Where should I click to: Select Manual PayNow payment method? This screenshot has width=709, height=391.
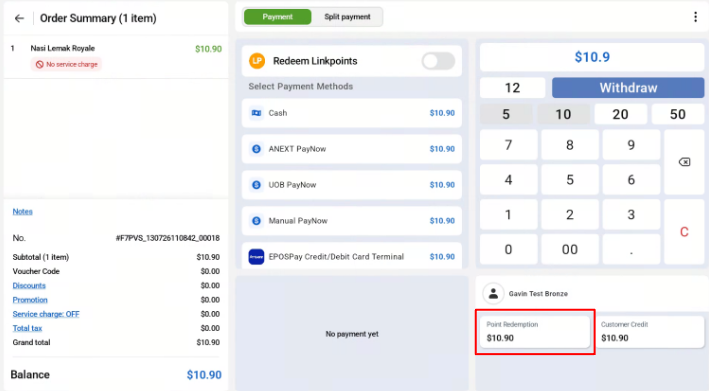(x=352, y=221)
